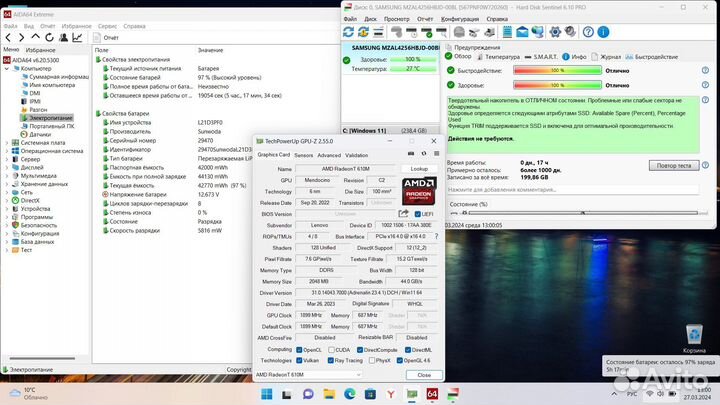Open Hard Disk Sentinel gear settings icon
720x405 pixels.
coord(555,32)
